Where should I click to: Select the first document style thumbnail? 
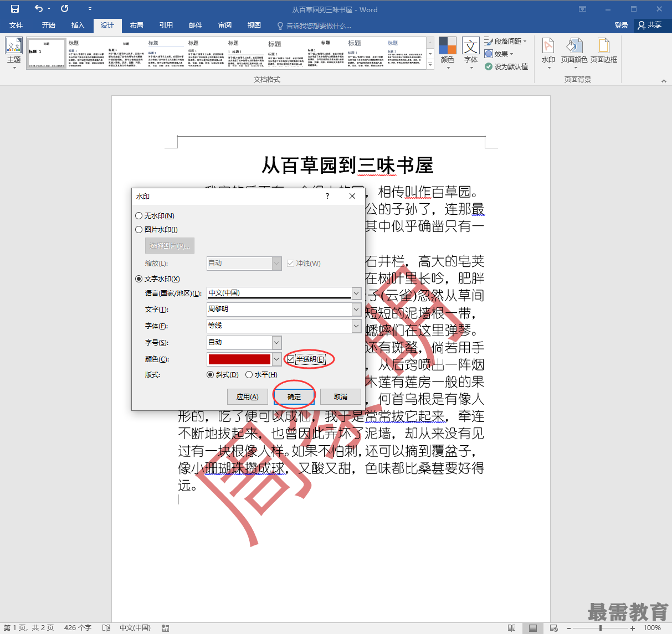(46, 53)
